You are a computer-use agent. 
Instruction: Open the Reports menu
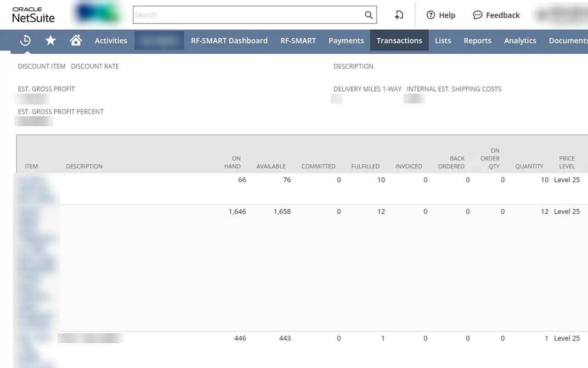[x=477, y=40]
